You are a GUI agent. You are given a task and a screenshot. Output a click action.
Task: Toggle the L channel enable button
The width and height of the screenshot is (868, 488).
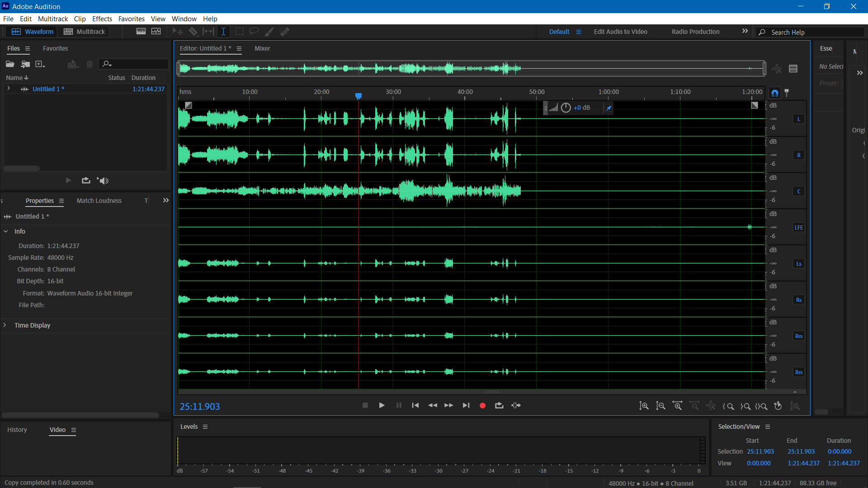[x=799, y=119]
